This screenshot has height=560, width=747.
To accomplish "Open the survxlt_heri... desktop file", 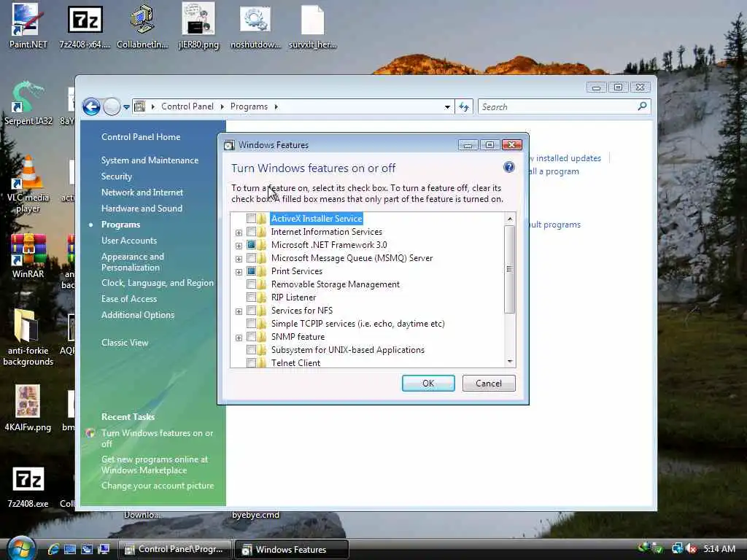I will pyautogui.click(x=312, y=25).
